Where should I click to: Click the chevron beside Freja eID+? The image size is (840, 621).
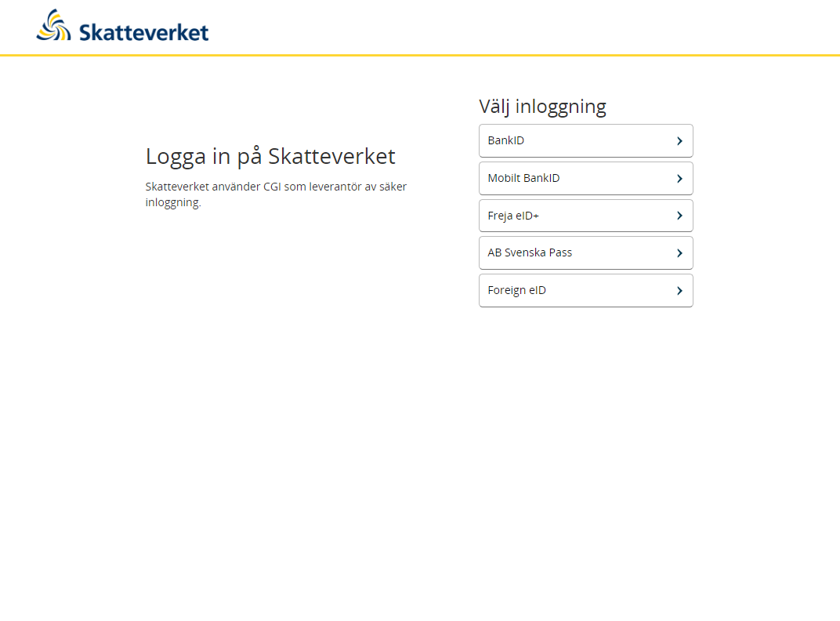click(679, 216)
